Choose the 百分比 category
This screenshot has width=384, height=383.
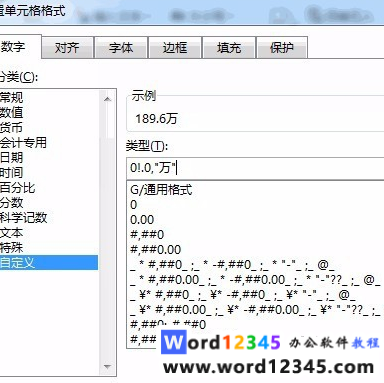(x=49, y=188)
